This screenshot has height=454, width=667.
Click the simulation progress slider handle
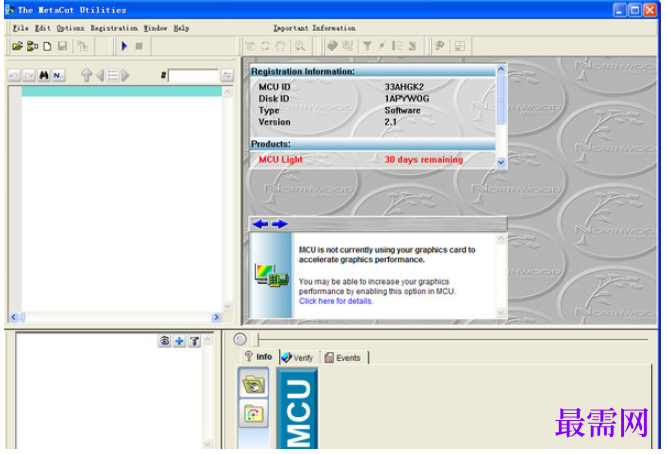(x=257, y=340)
